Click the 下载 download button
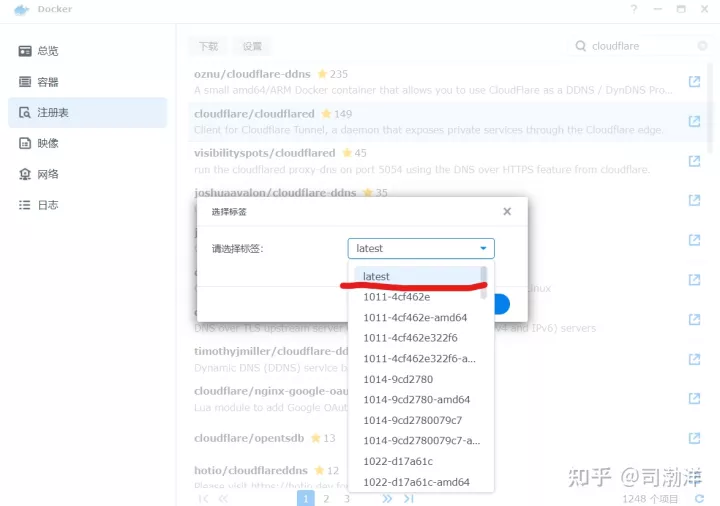This screenshot has height=506, width=720. click(x=208, y=46)
